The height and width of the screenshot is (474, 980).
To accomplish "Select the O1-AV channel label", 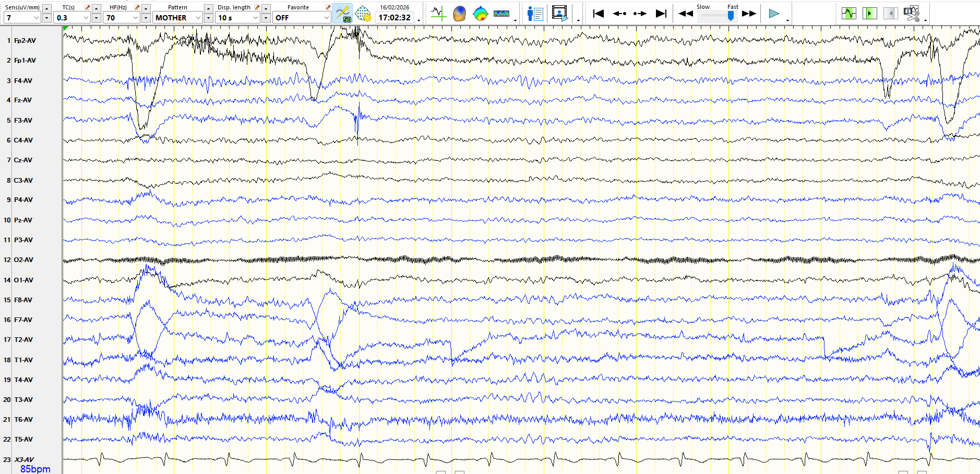I will 23,280.
